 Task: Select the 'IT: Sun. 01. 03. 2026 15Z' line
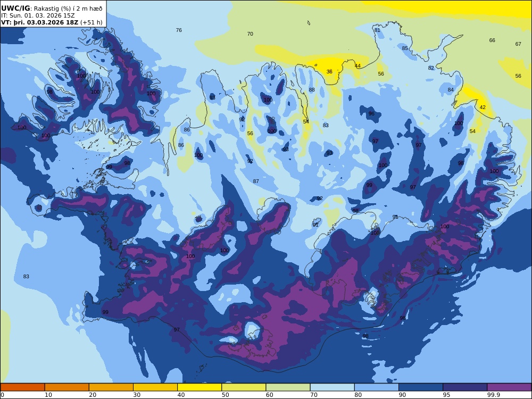point(38,15)
